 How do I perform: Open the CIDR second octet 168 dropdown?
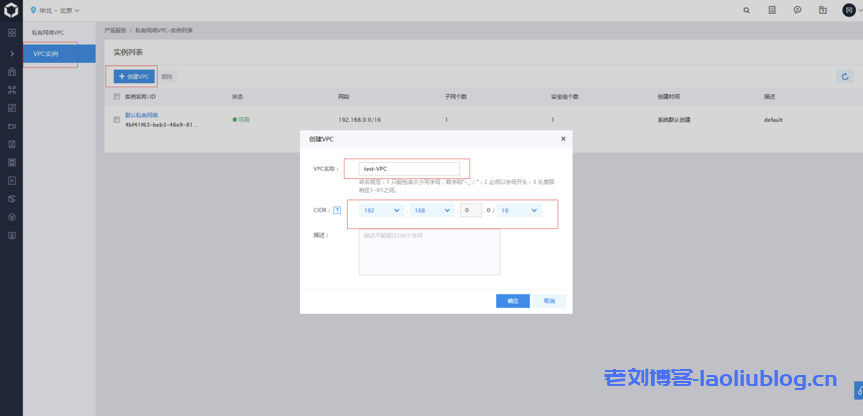click(x=432, y=210)
